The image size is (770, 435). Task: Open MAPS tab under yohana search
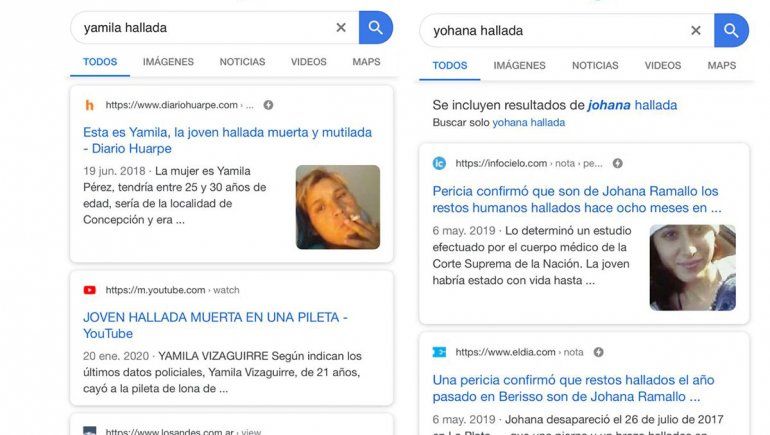[x=721, y=65]
